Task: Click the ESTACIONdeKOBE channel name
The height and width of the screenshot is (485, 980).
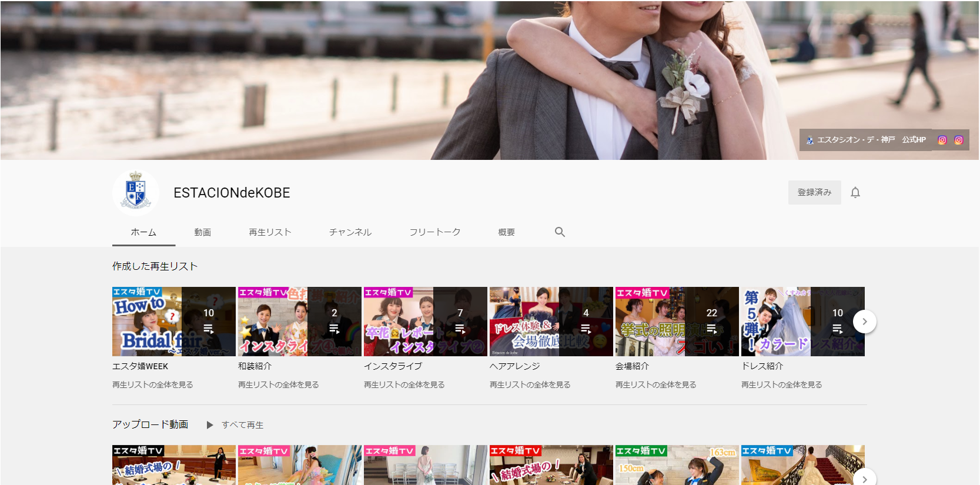Action: coord(232,193)
